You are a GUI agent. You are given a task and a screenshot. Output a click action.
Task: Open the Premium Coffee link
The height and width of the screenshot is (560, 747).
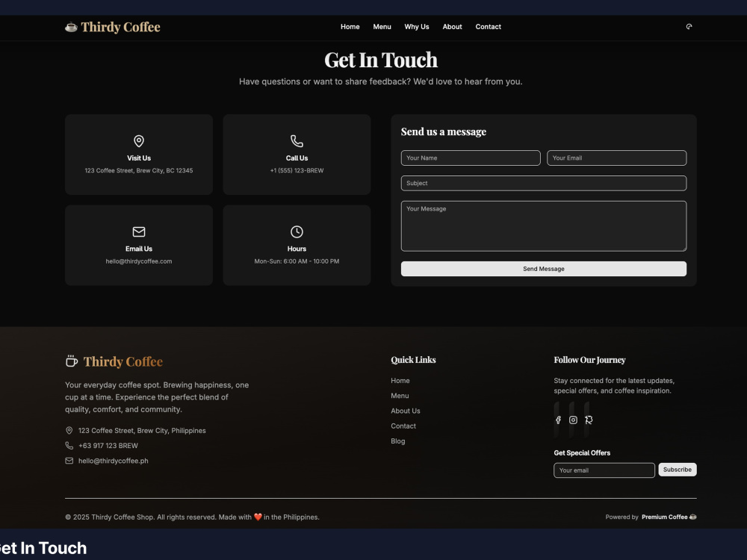[665, 517]
